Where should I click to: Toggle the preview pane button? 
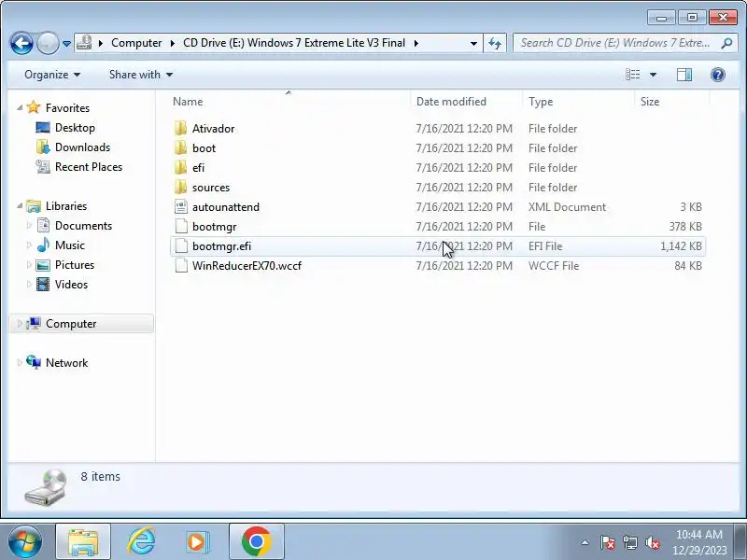(x=684, y=75)
